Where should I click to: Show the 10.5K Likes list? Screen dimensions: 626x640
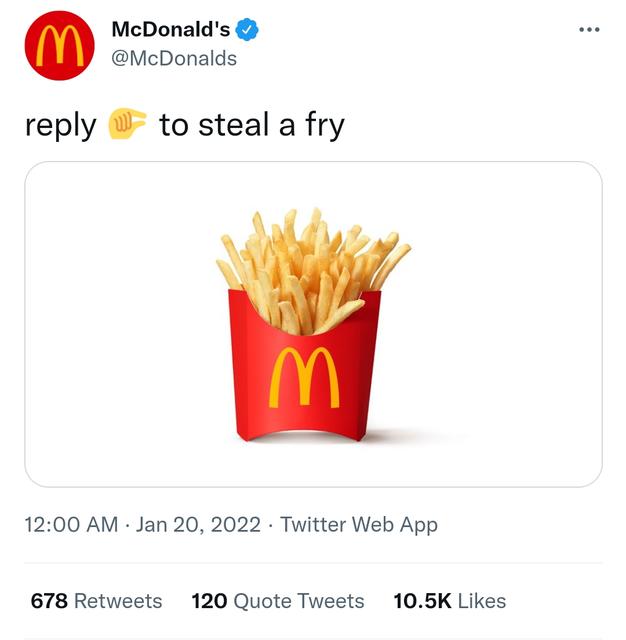(449, 601)
